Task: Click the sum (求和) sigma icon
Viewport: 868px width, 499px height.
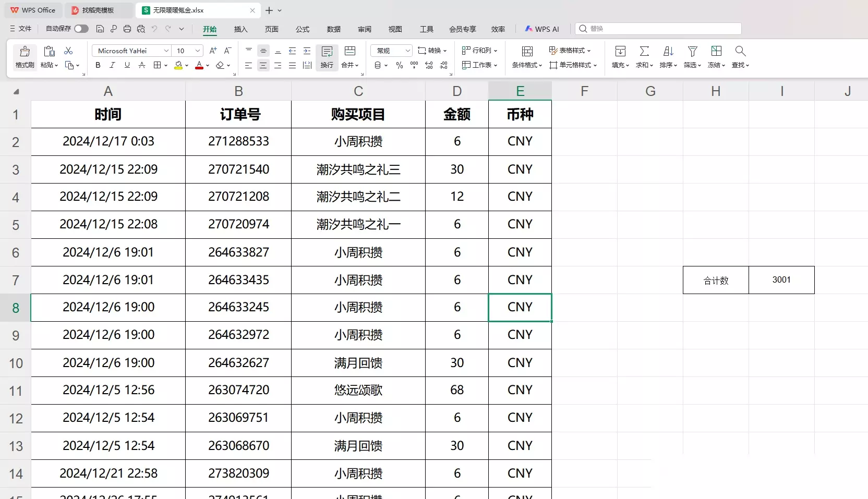Action: tap(644, 51)
